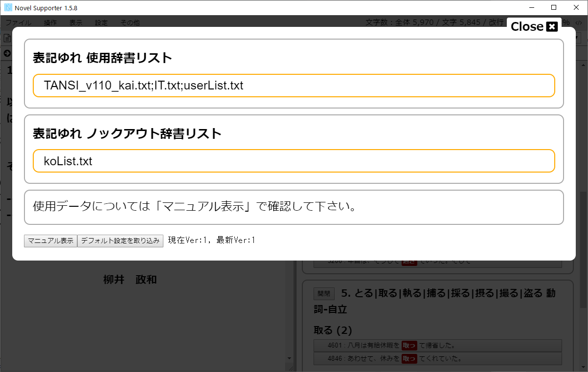The width and height of the screenshot is (588, 372).
Task: Click the 柳井 政和 author text in editor
Action: (130, 280)
